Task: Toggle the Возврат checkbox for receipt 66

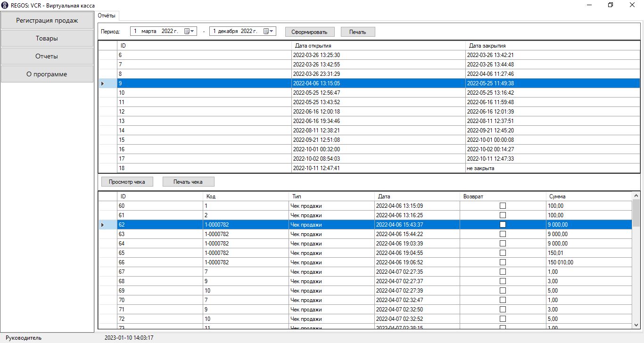Action: [x=503, y=262]
